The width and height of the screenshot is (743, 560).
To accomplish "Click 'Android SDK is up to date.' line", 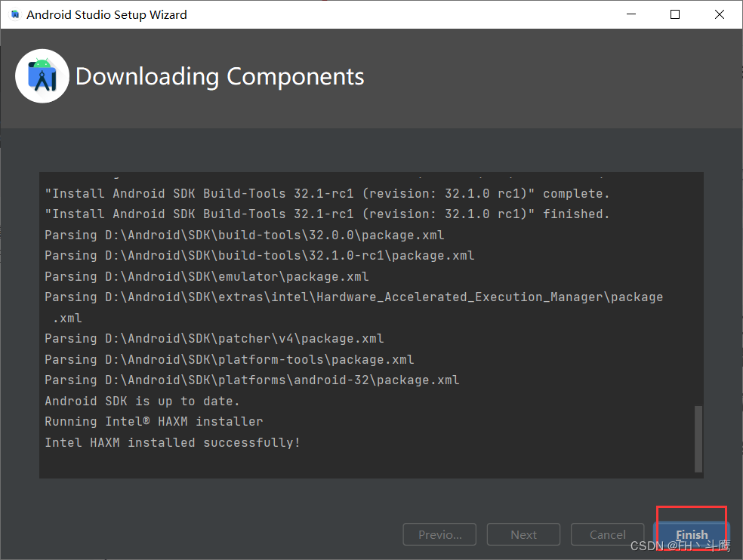I will (142, 402).
